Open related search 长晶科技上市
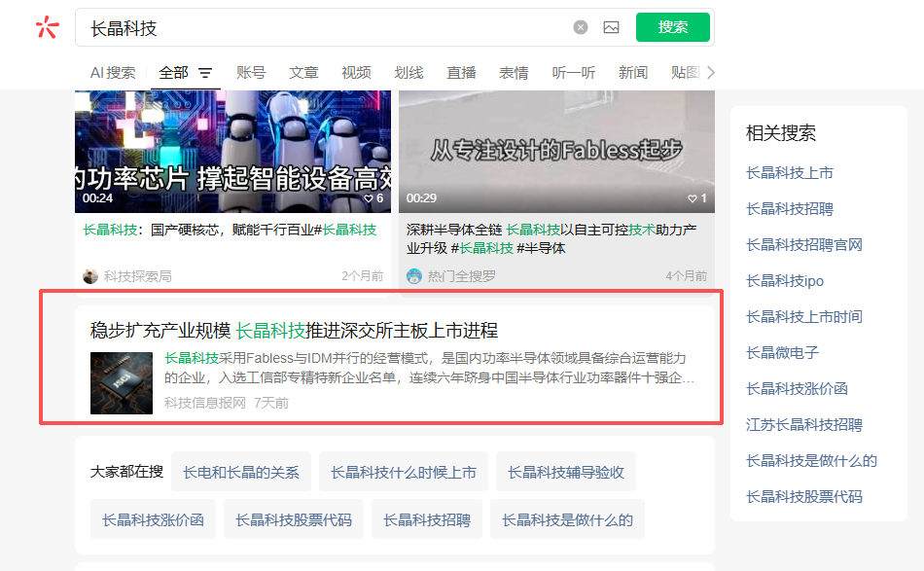Viewport: 924px width, 571px height. (789, 172)
